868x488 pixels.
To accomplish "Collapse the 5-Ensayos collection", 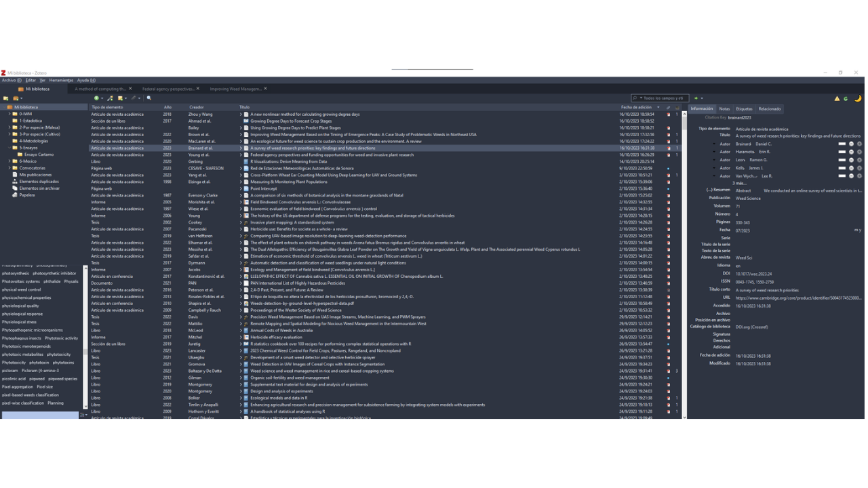I will click(x=9, y=148).
